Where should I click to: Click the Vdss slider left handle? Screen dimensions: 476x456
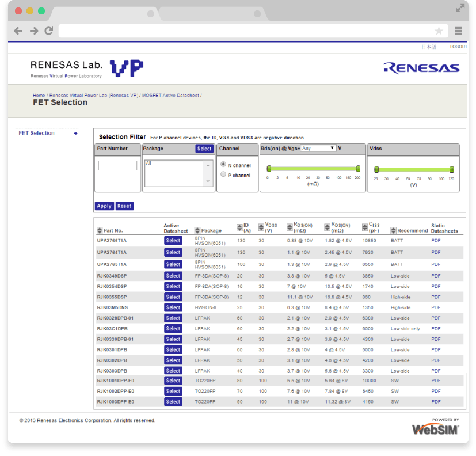click(376, 169)
